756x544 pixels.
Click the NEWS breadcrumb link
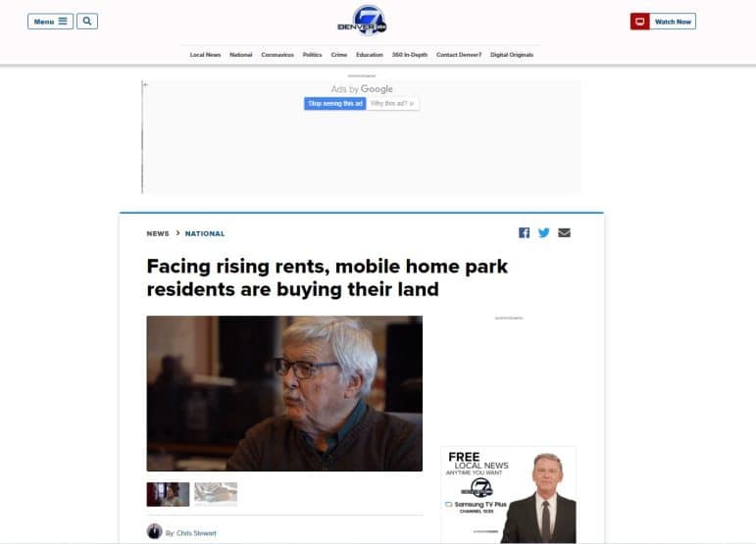pos(158,233)
